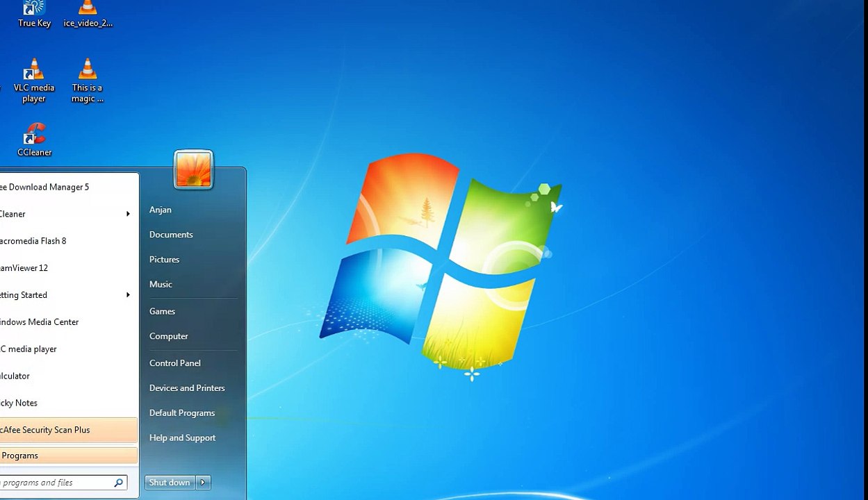Select the 'This is a magic ...' video file
Image resolution: width=868 pixels, height=500 pixels.
point(88,81)
